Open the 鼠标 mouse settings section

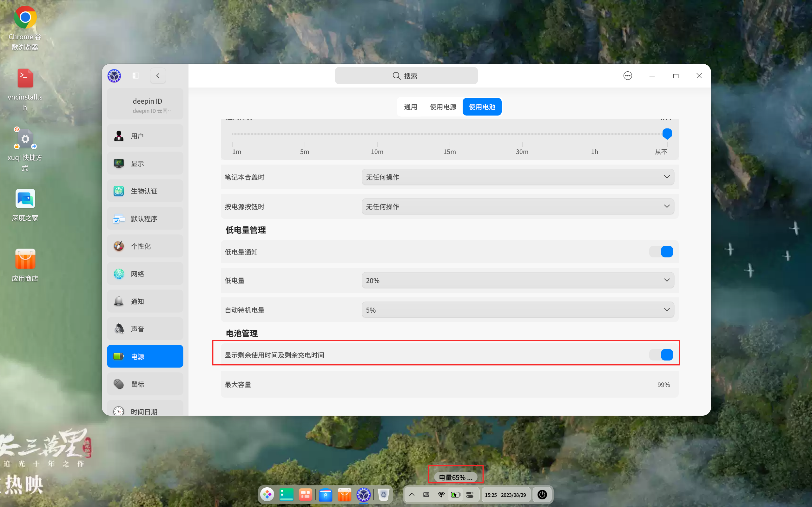pyautogui.click(x=145, y=384)
